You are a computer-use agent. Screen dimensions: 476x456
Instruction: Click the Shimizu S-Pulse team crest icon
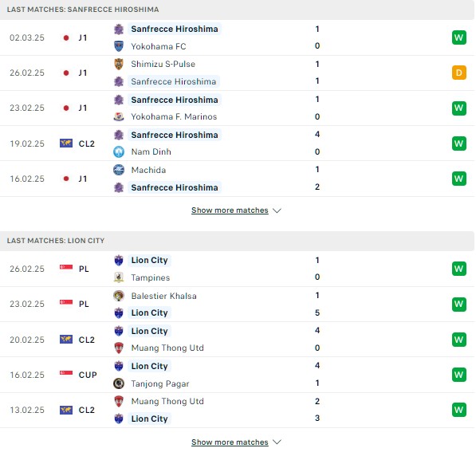pos(119,64)
